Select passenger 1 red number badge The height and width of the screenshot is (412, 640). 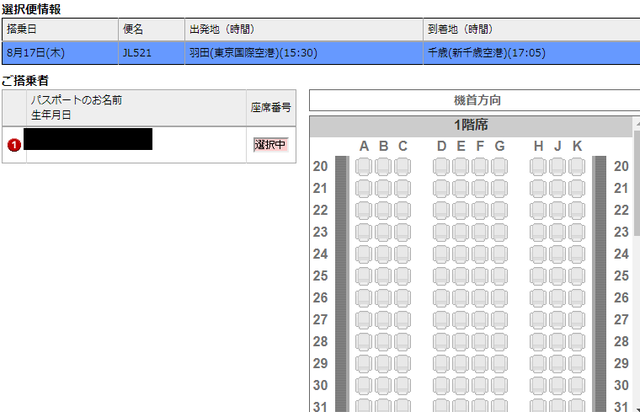point(14,145)
